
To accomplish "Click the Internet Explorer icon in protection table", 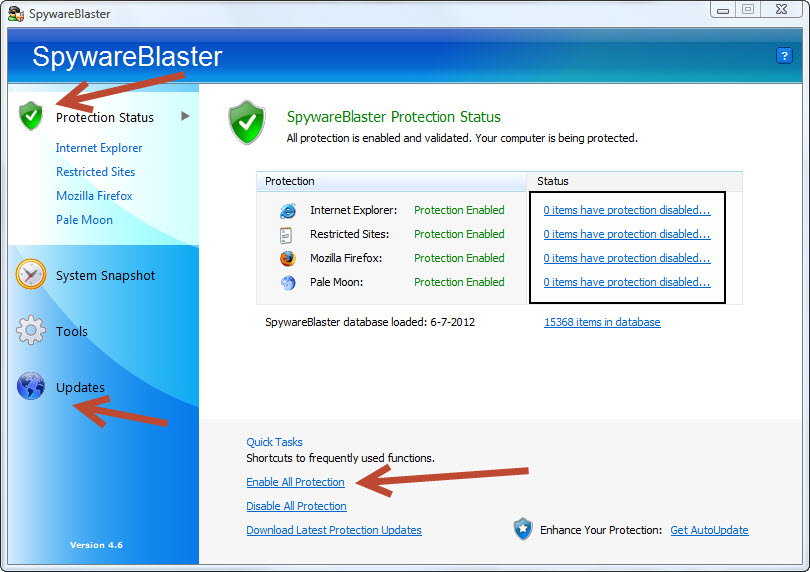I will coord(288,210).
